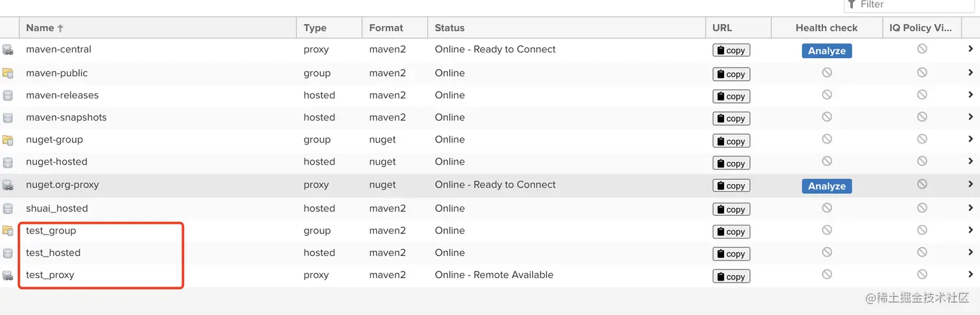
Task: Click the maven-public group folder icon
Action: tap(8, 73)
